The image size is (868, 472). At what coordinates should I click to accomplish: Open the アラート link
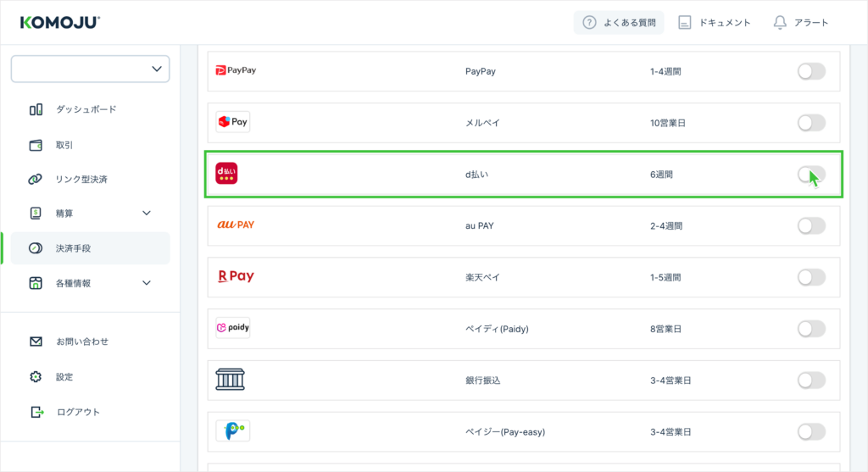[811, 23]
